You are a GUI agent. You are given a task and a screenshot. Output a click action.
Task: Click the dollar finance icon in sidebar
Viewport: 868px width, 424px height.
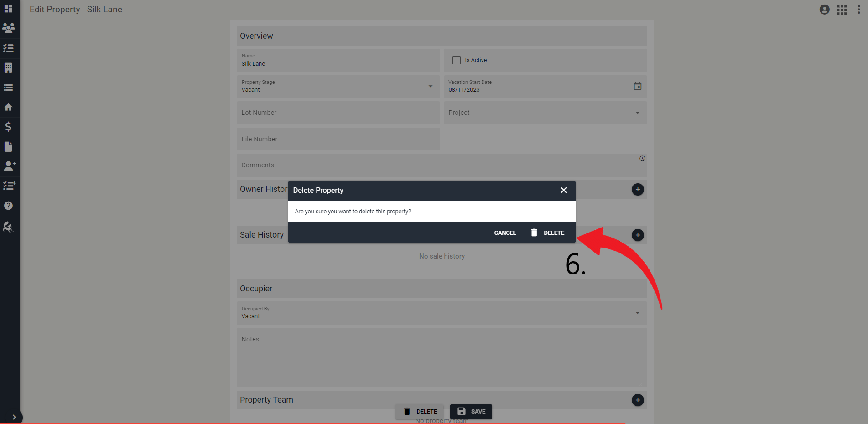(x=9, y=127)
